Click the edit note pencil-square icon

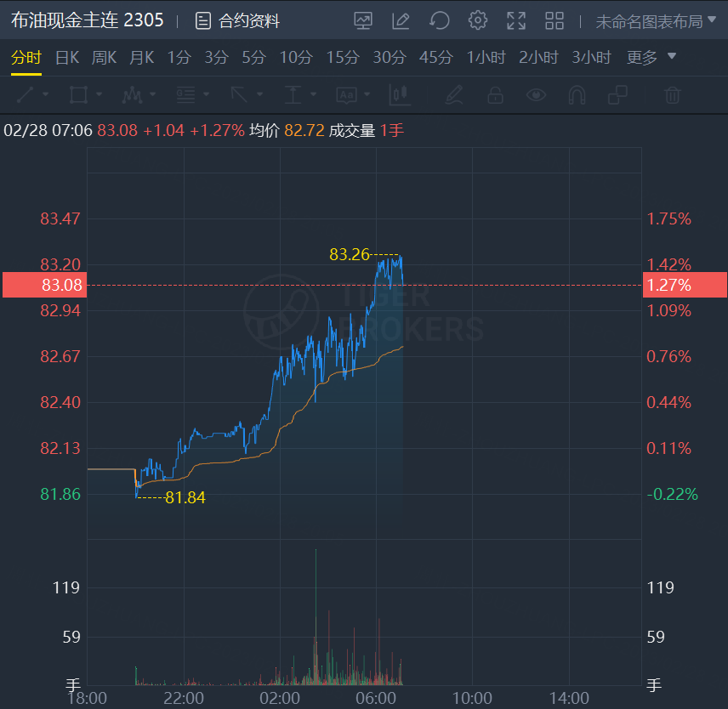click(x=401, y=21)
